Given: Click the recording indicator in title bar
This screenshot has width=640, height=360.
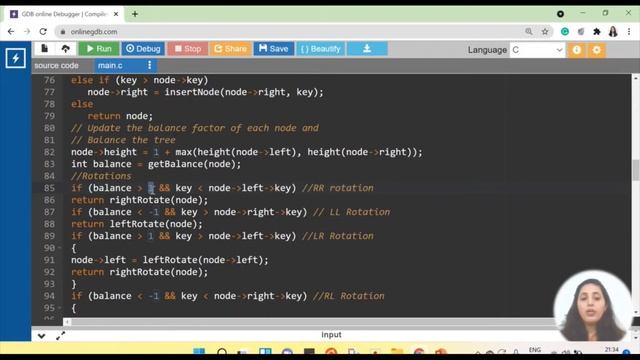Looking at the screenshot, I should point(560,14).
